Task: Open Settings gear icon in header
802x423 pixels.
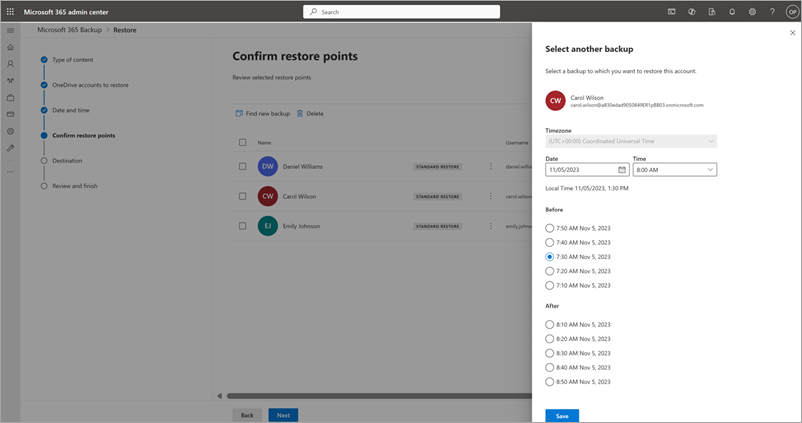Action: (x=752, y=12)
